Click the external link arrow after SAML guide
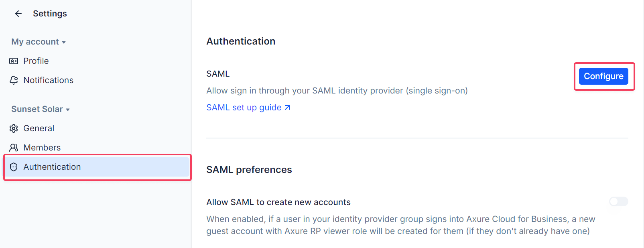 point(287,108)
